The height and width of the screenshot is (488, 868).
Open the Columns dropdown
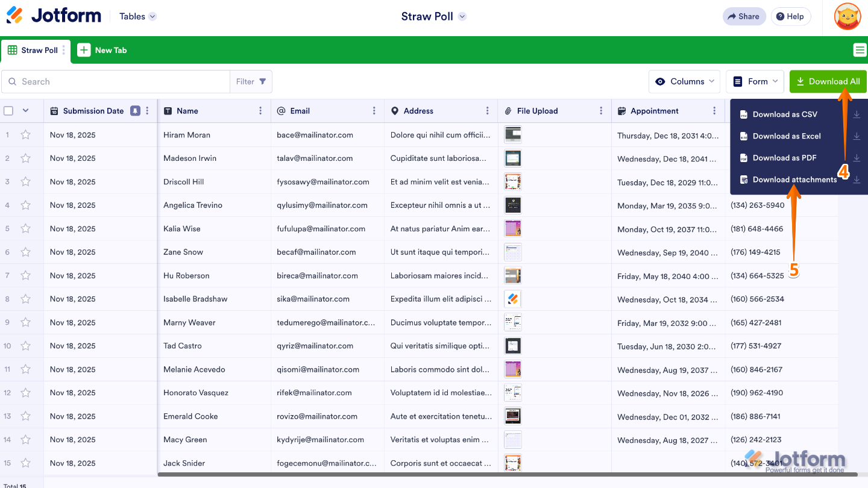(x=684, y=81)
